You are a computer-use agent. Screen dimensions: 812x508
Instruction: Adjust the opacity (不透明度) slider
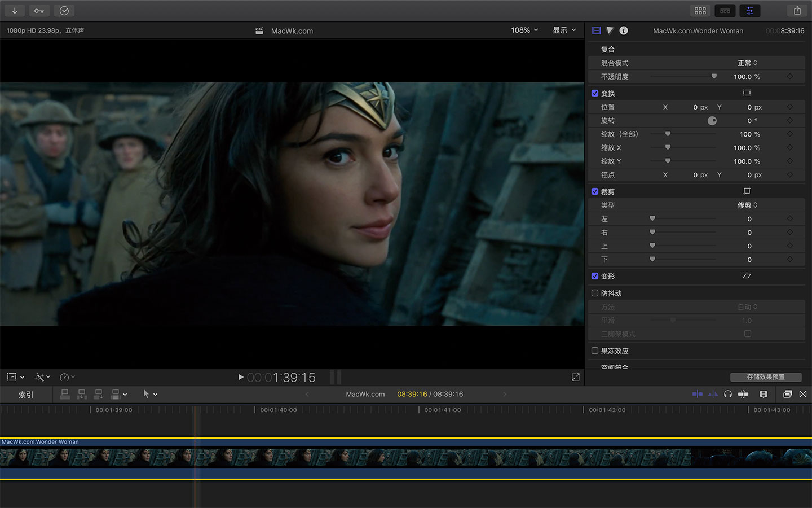coord(683,77)
